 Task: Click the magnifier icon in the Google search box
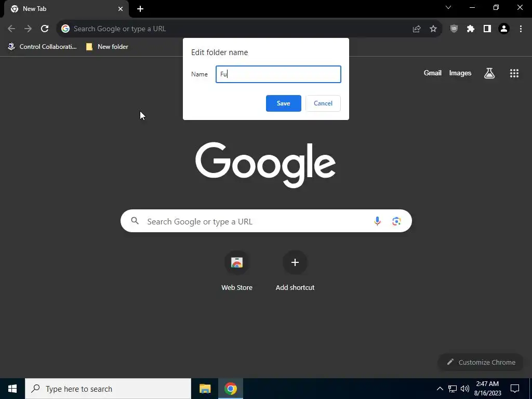coord(135,221)
